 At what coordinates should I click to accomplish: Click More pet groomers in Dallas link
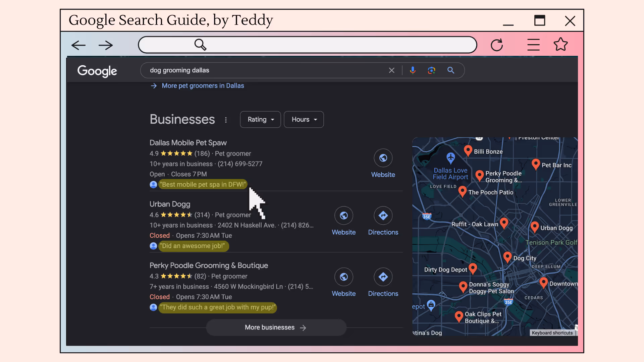pyautogui.click(x=203, y=86)
